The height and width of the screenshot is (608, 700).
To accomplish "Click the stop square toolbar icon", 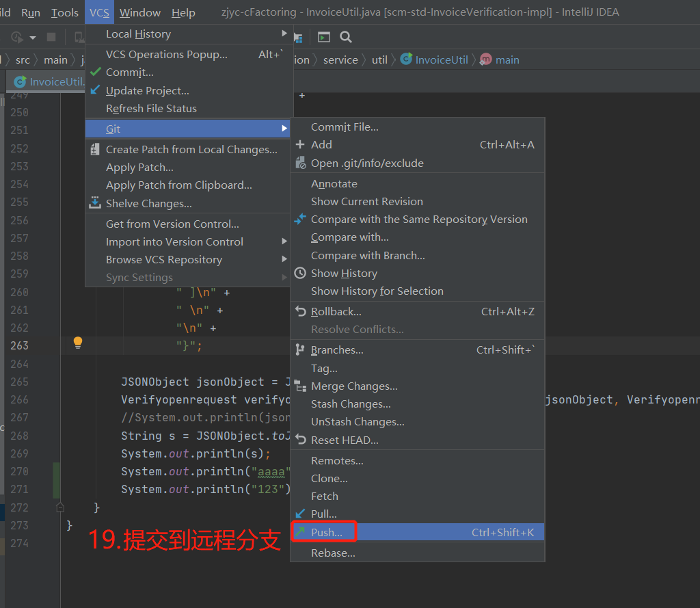I will click(x=51, y=37).
